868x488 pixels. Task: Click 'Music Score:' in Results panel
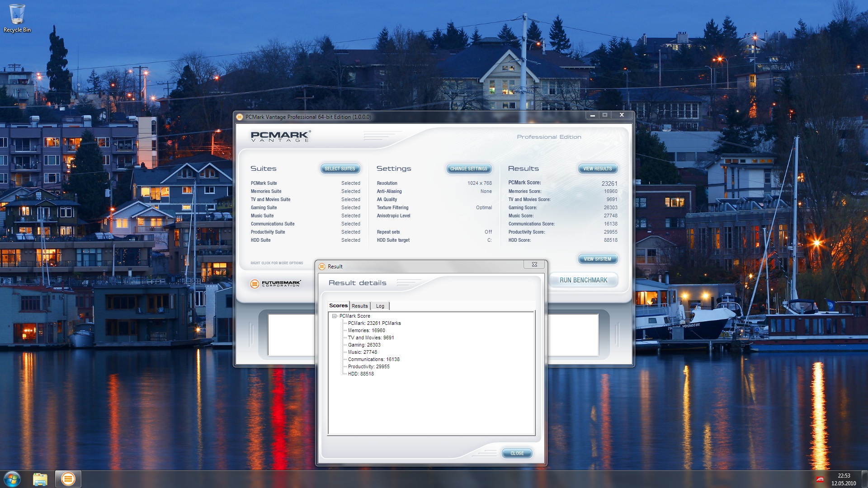click(521, 216)
